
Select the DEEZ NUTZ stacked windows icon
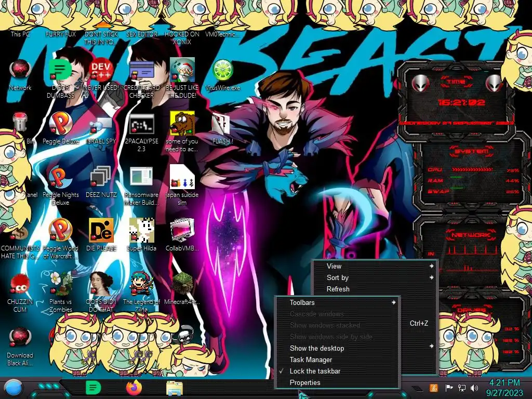tap(101, 177)
